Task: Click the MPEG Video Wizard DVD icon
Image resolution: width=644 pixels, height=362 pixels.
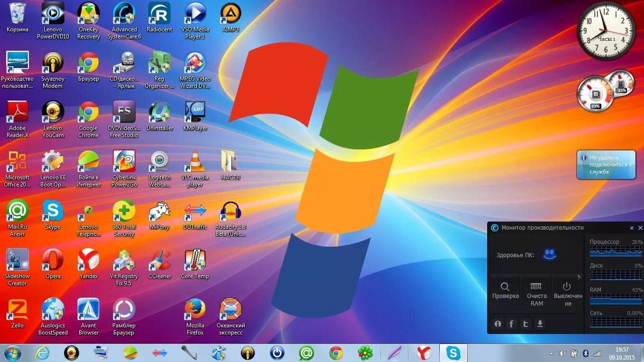Action: pyautogui.click(x=195, y=70)
